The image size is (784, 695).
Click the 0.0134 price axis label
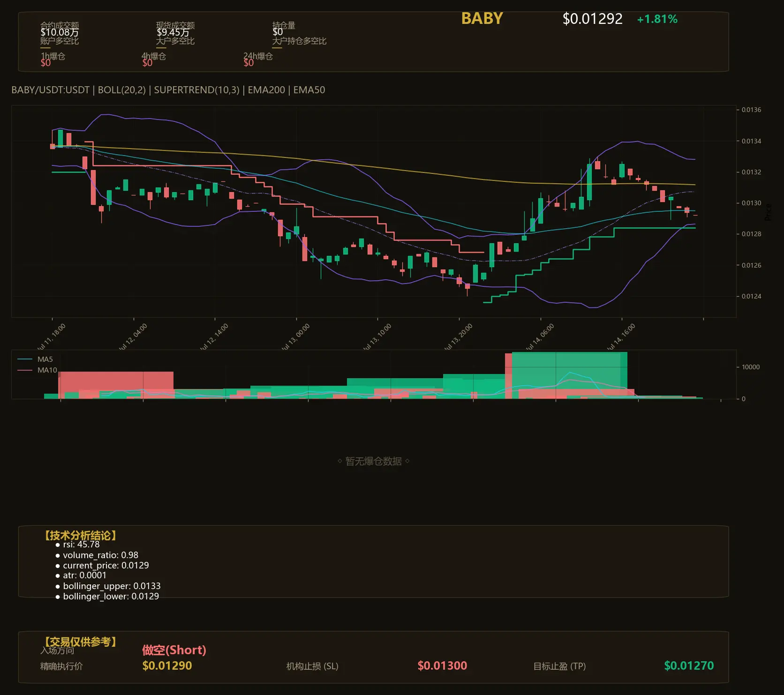click(x=751, y=141)
